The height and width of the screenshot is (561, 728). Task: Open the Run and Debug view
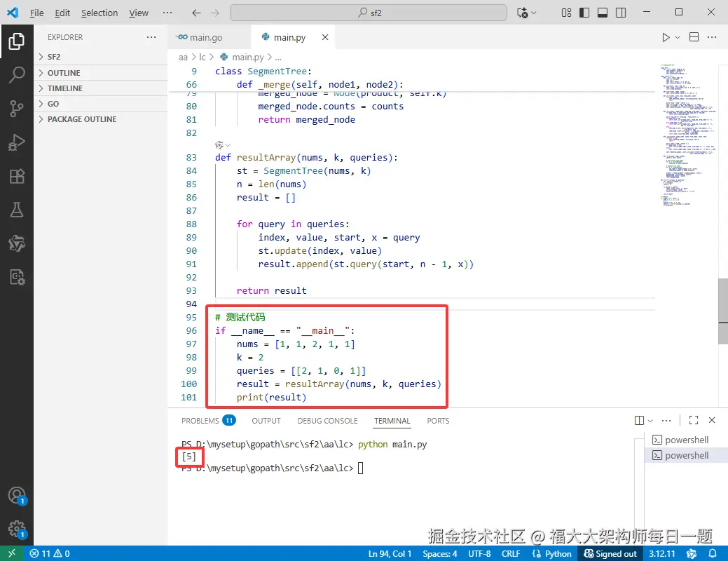coord(17,142)
